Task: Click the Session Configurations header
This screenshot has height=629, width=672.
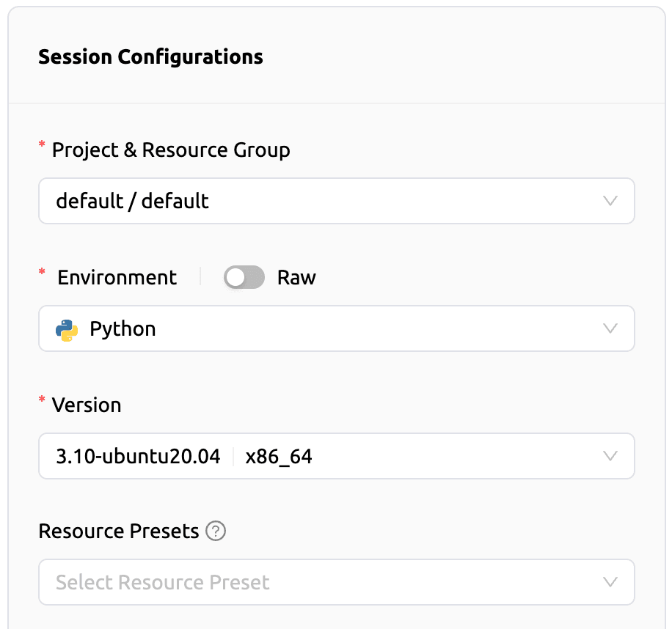Action: click(x=150, y=56)
